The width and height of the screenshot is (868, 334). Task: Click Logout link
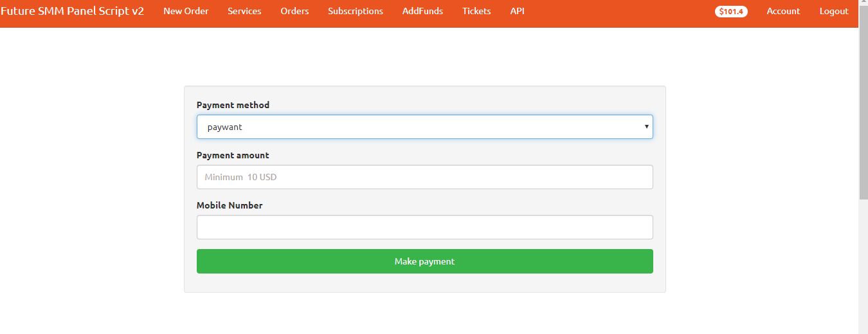click(834, 11)
